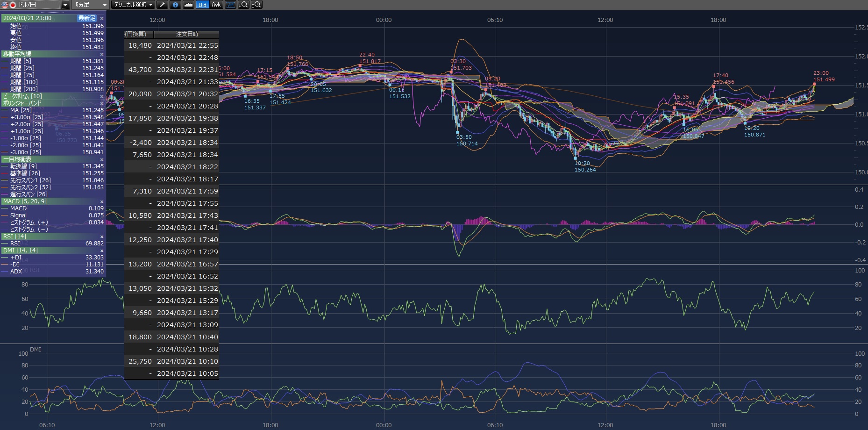
Task: Close the 移動平均線 indicator section
Action: pyautogui.click(x=102, y=54)
